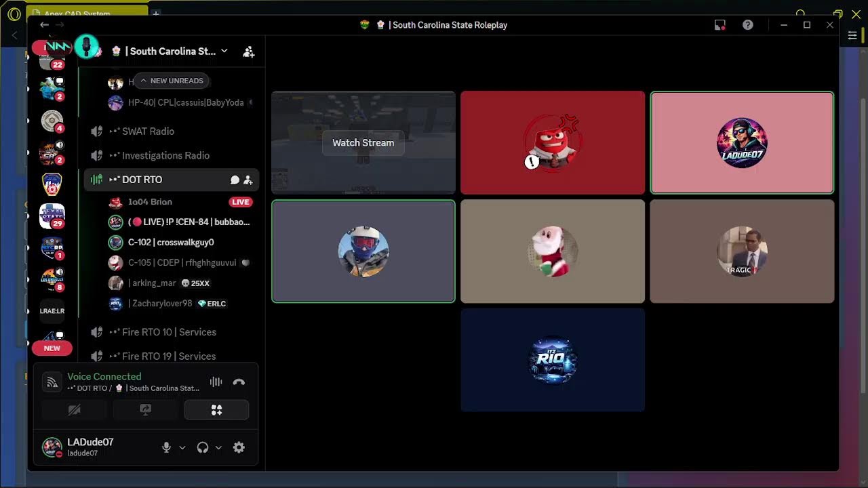This screenshot has width=868, height=488.
Task: Open browser search magnifier icon
Action: click(x=801, y=14)
